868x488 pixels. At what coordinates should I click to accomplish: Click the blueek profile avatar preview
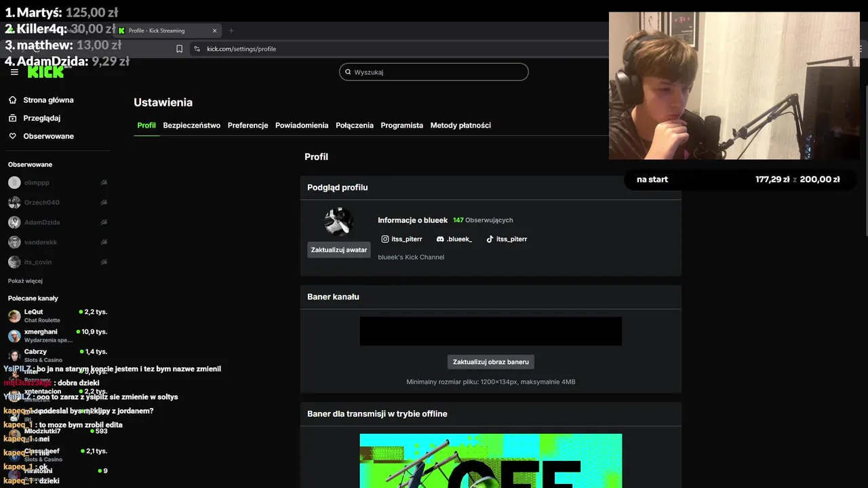pyautogui.click(x=338, y=222)
